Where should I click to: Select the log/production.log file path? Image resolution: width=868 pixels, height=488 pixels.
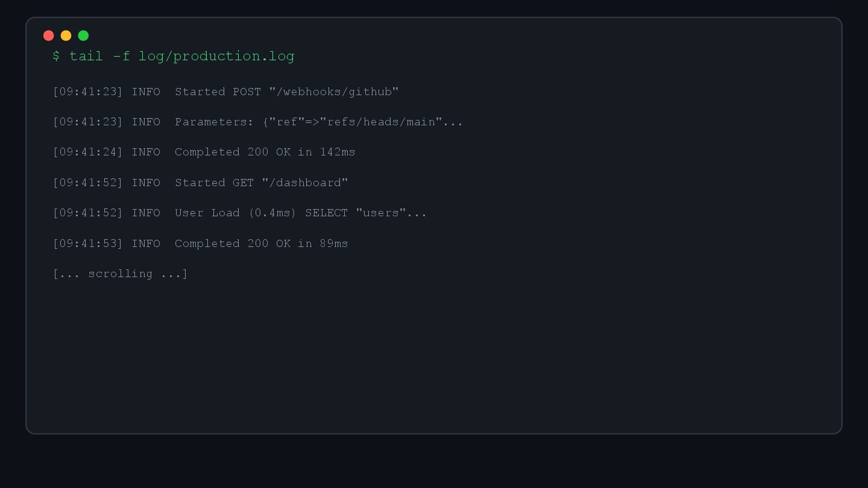(216, 56)
